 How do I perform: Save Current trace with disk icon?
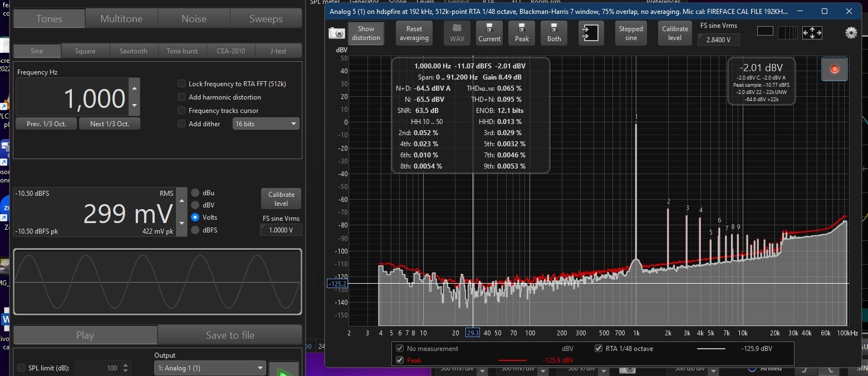pos(489,33)
